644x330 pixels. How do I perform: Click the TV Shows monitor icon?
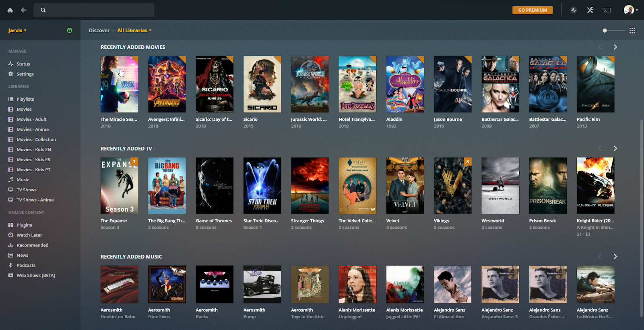tap(11, 189)
